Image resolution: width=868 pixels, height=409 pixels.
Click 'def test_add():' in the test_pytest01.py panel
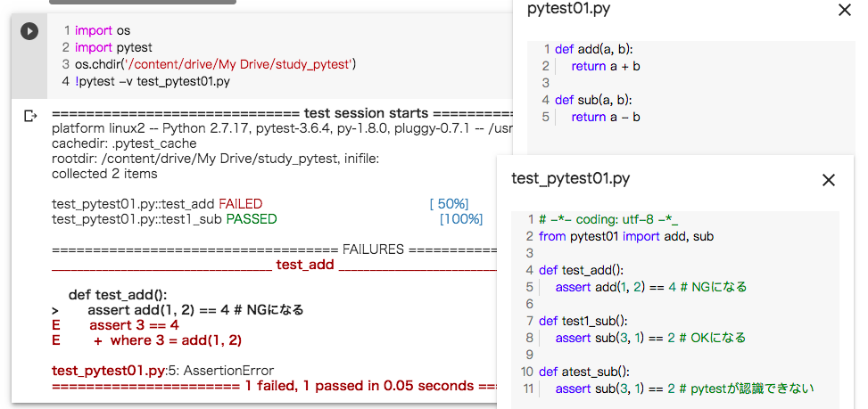point(582,270)
